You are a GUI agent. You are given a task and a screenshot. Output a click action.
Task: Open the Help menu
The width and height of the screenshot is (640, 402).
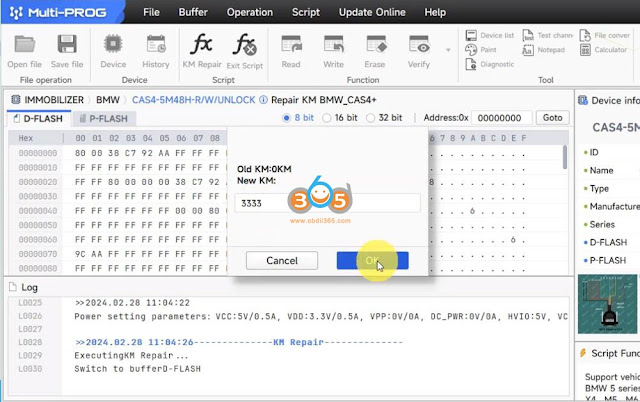[435, 12]
